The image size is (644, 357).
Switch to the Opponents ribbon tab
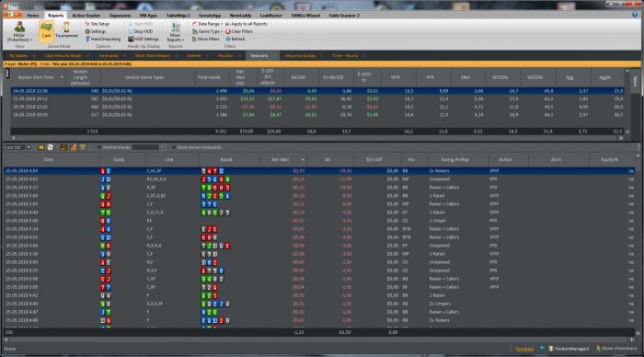pos(120,16)
